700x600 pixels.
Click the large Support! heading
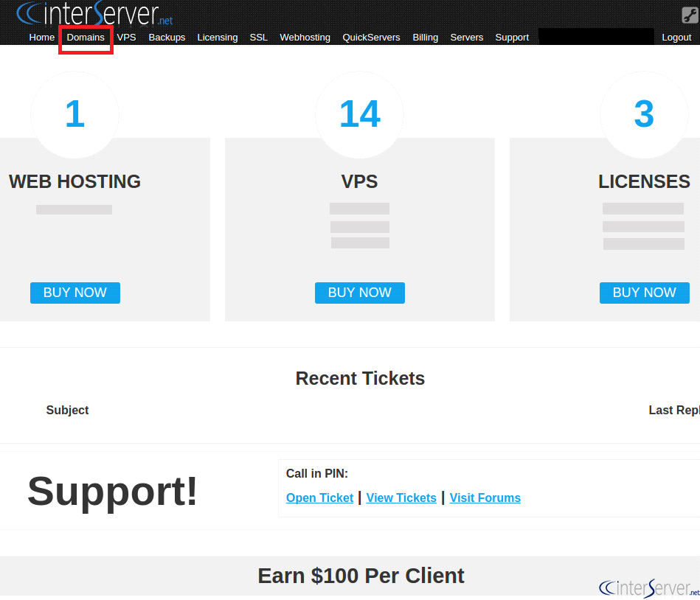[x=112, y=492]
